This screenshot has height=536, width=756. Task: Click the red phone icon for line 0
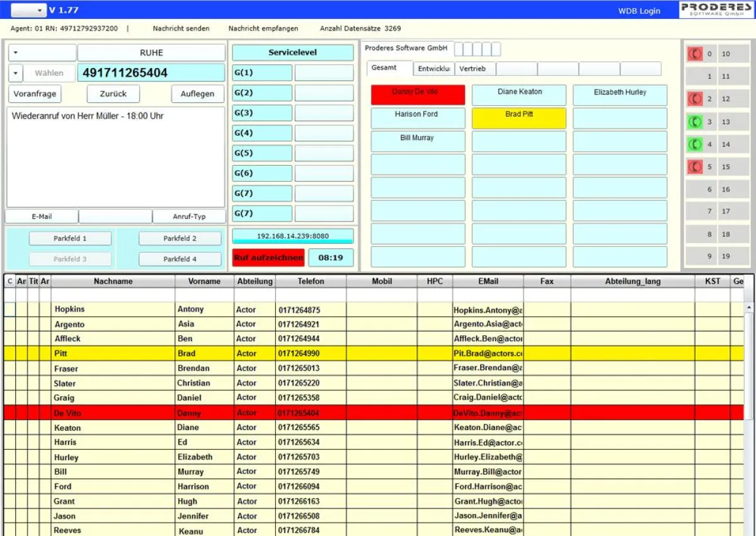point(695,54)
